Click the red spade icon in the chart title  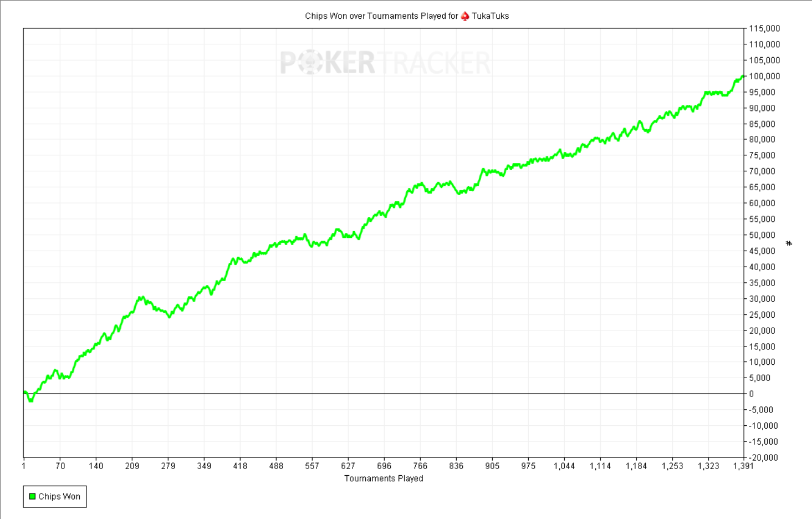click(x=465, y=16)
